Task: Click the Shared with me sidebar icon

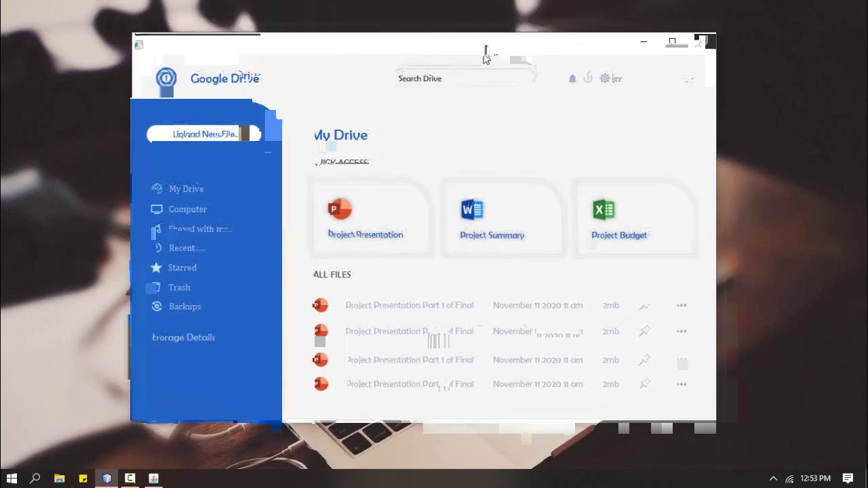Action: point(157,230)
